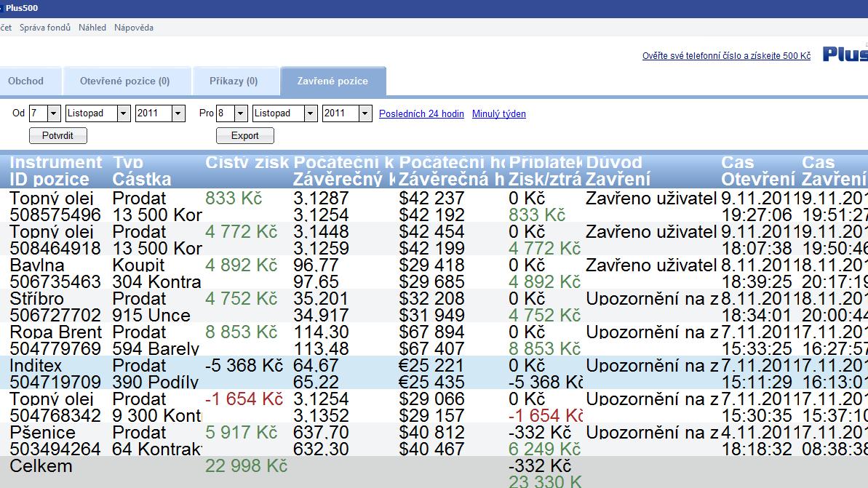
Task: Select the Zavřené pozice tab
Action: [333, 81]
